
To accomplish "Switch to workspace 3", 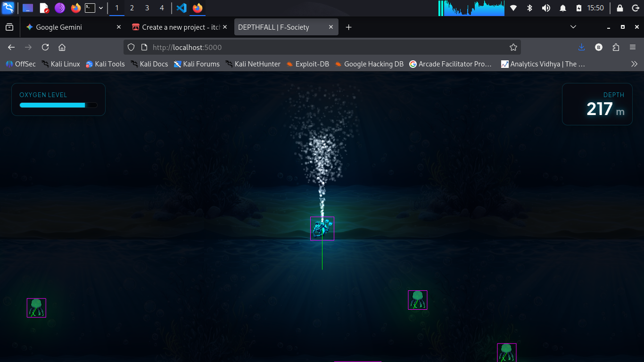I will tap(147, 8).
